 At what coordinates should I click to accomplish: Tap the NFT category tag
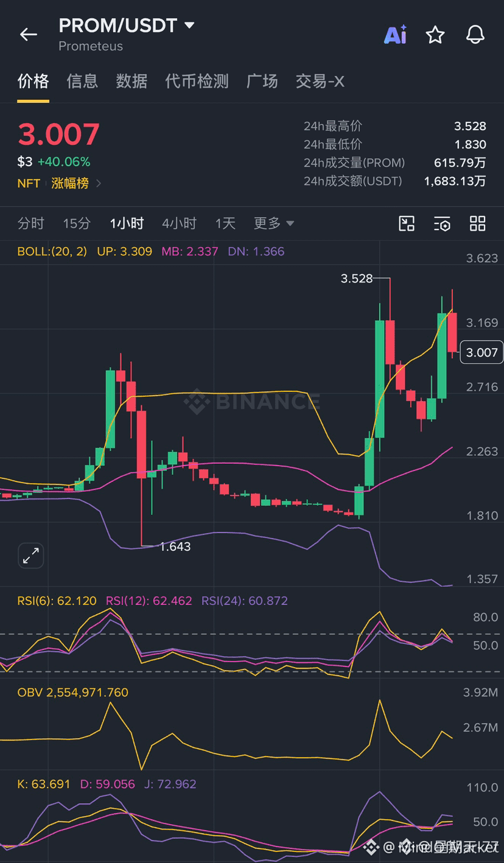point(29,183)
